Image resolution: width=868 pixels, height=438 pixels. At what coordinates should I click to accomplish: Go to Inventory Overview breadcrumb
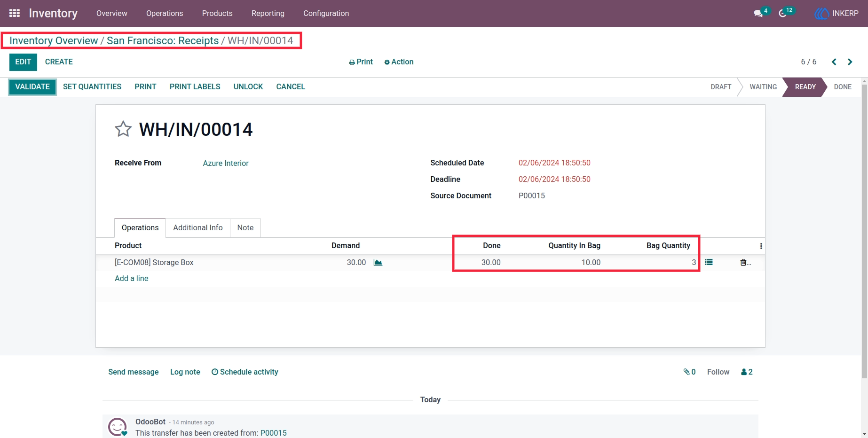point(54,40)
